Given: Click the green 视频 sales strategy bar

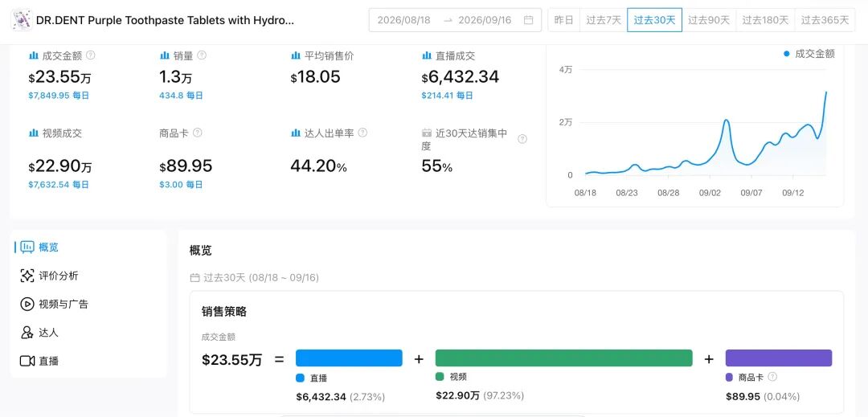Looking at the screenshot, I should pos(563,358).
